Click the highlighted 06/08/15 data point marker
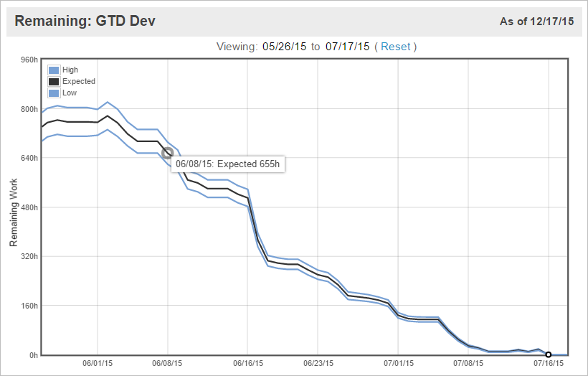This screenshot has width=588, height=376. [x=168, y=153]
